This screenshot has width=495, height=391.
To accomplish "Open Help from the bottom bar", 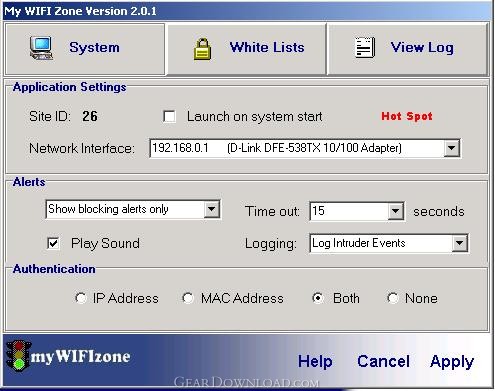I will click(x=315, y=362).
